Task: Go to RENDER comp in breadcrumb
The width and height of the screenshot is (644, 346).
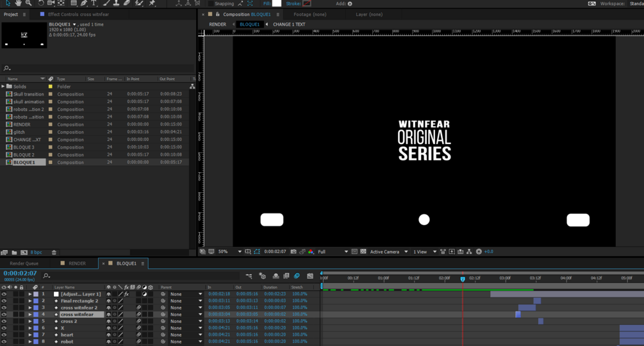Action: [x=218, y=24]
